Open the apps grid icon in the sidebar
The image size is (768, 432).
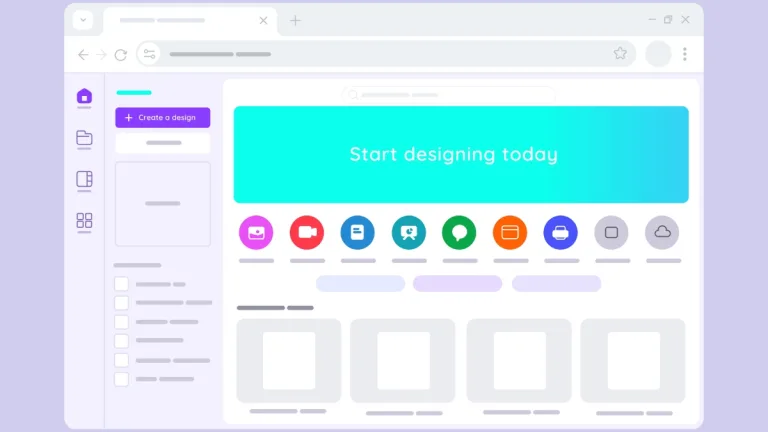pyautogui.click(x=84, y=221)
